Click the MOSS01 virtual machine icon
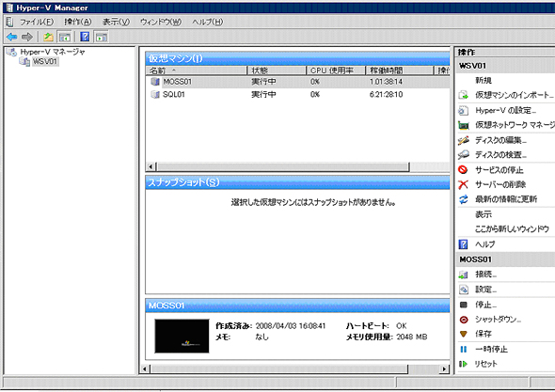 click(x=155, y=82)
